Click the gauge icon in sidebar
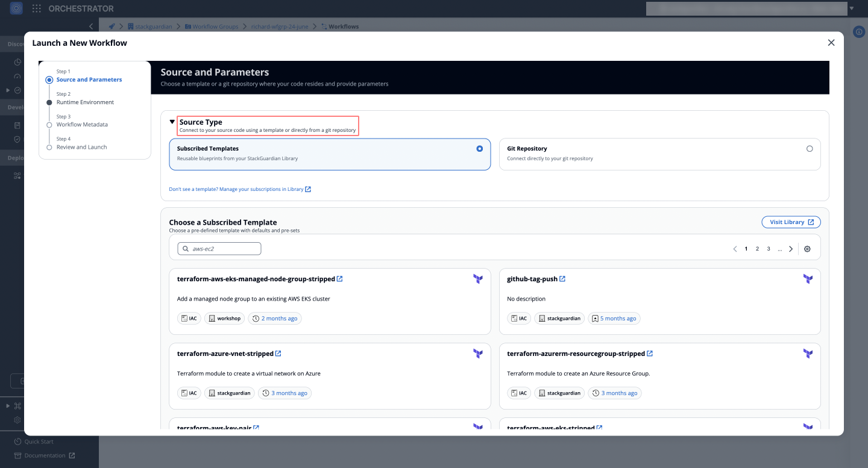This screenshot has height=468, width=868. (17, 76)
